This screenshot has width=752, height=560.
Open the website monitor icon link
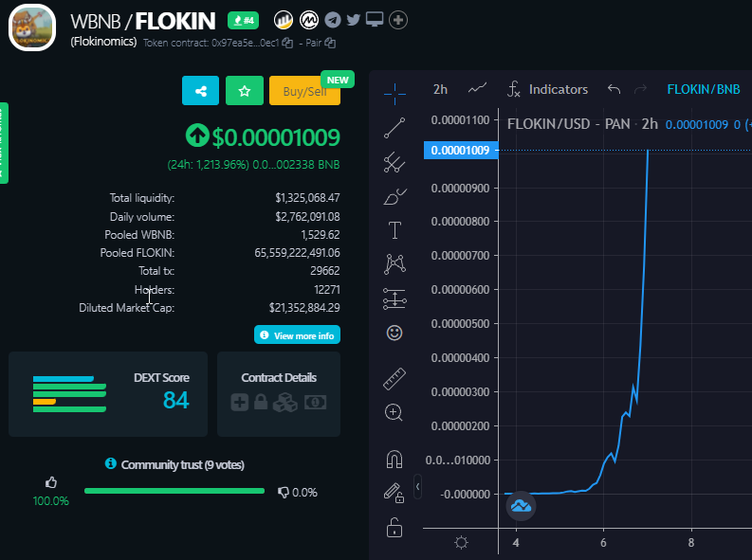pos(375,20)
